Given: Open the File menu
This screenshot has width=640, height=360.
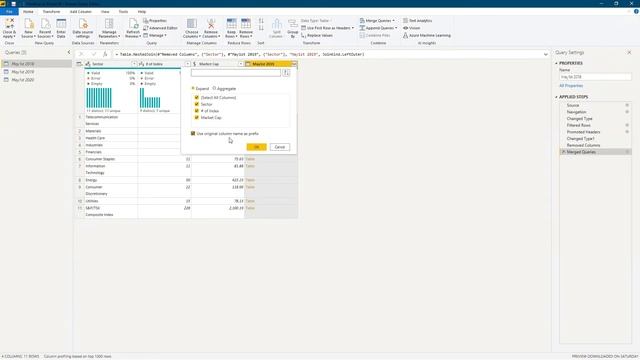Looking at the screenshot, I should (9, 12).
